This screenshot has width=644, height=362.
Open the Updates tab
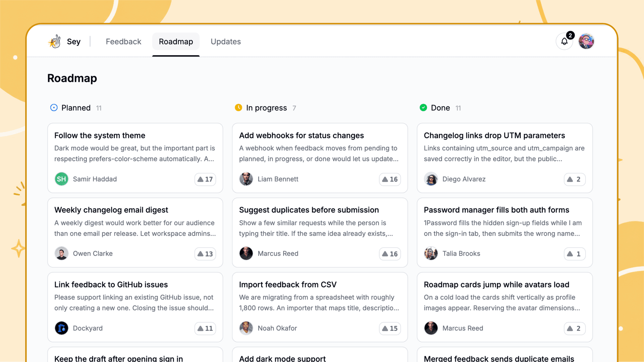click(226, 42)
